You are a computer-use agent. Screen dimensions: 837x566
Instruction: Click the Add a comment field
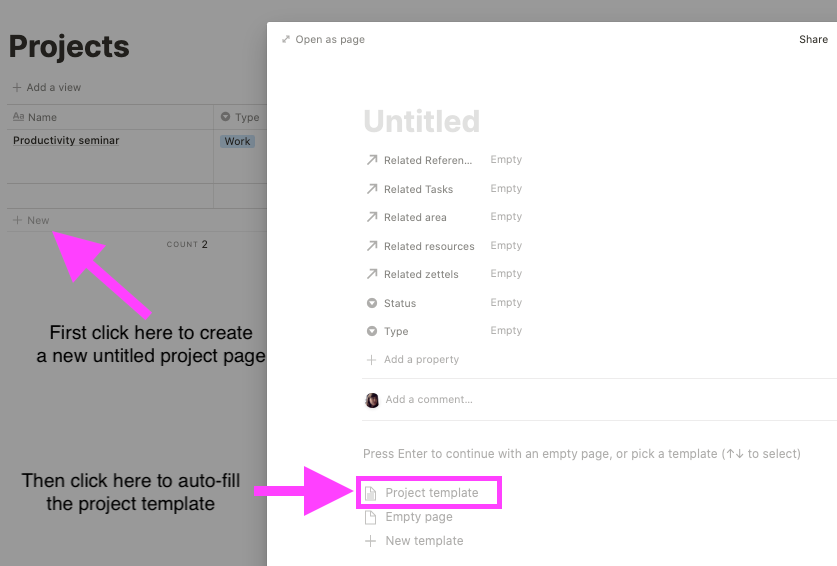[x=429, y=400]
